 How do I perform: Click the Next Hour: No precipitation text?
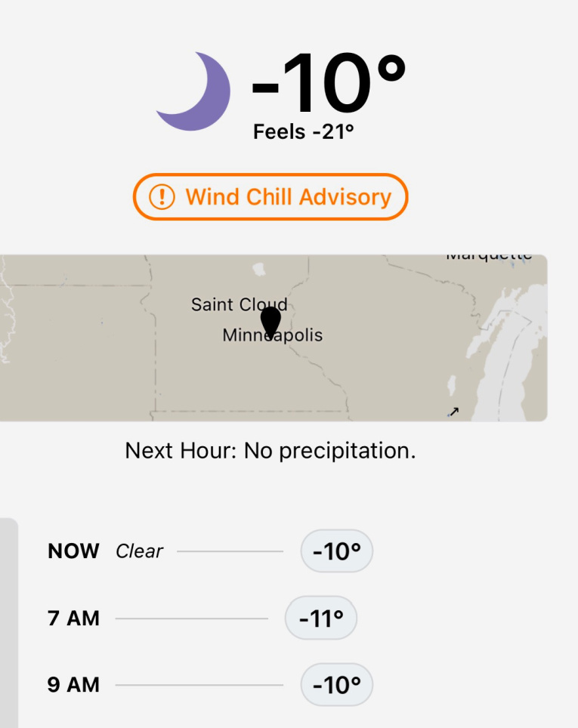[x=270, y=451]
